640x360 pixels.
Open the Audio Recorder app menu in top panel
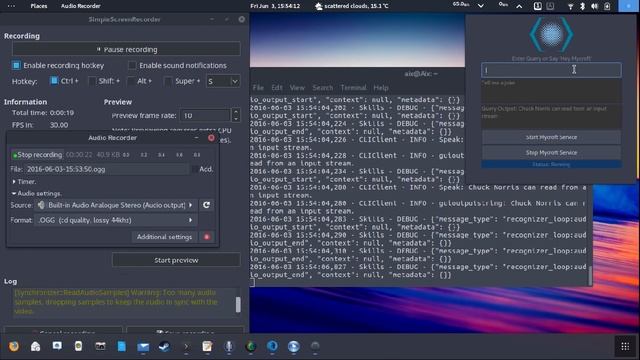80,6
